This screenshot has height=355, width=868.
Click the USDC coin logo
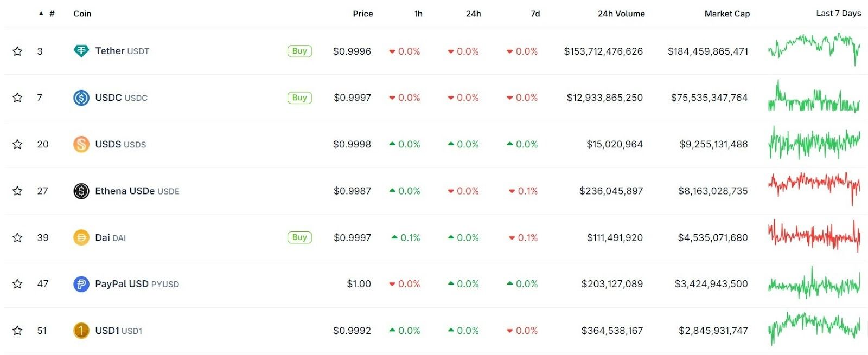coord(81,98)
